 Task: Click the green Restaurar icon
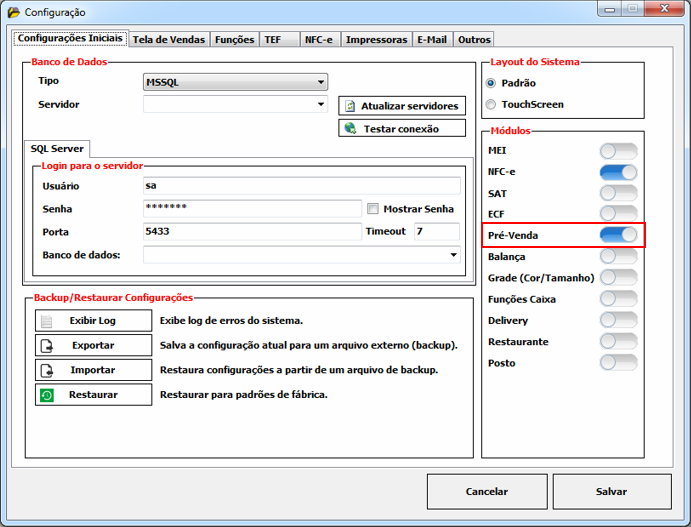46,395
